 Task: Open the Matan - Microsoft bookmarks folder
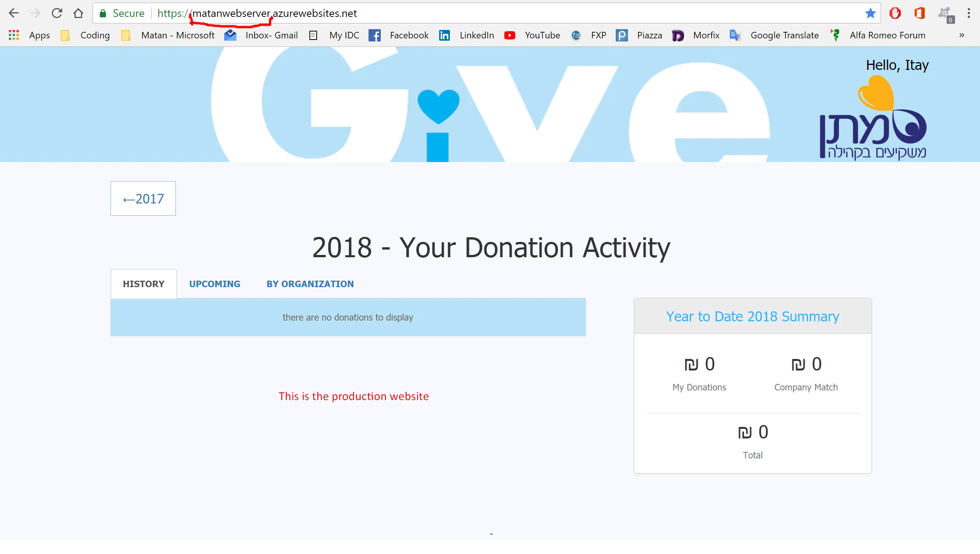tap(168, 35)
